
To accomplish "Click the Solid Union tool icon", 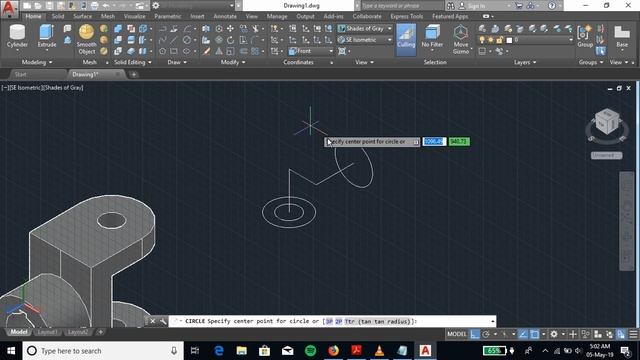I will coord(118,29).
